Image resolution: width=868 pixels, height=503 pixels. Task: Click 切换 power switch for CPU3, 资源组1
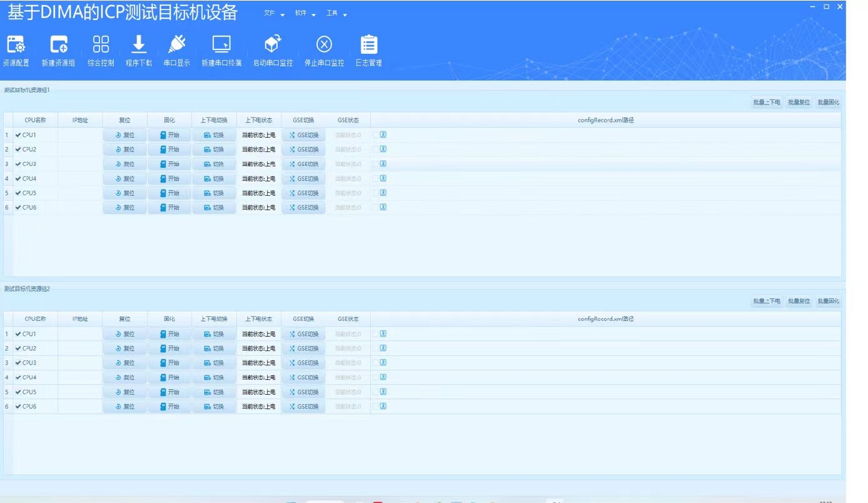pyautogui.click(x=214, y=164)
